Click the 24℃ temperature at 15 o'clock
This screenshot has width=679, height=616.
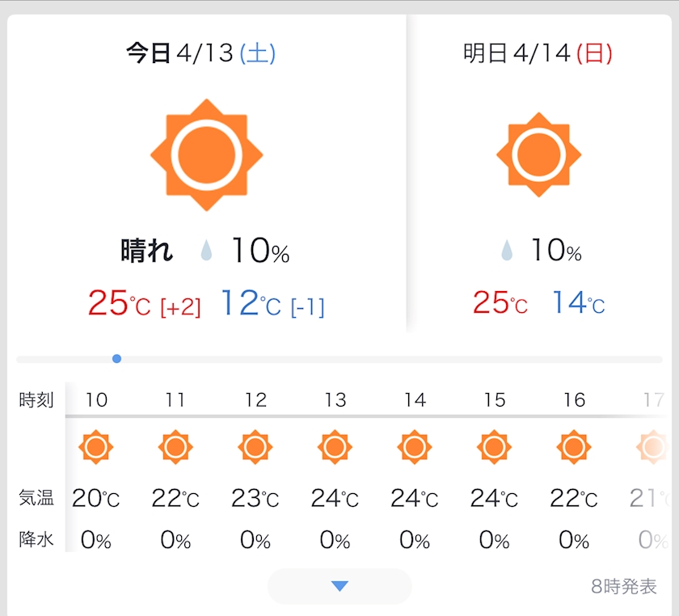(494, 499)
